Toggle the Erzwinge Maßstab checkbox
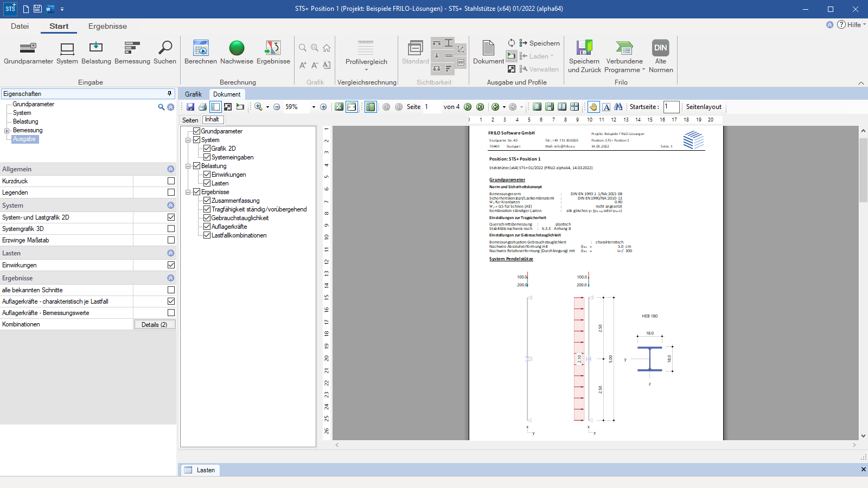868x488 pixels. (x=171, y=240)
